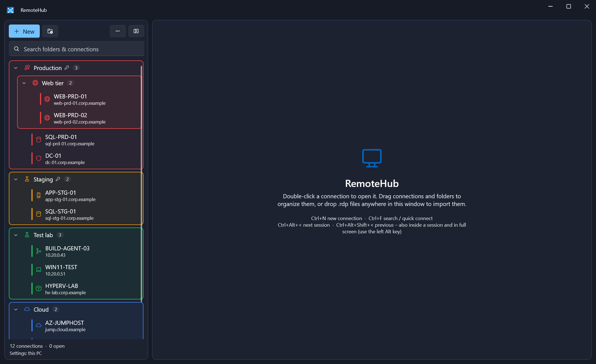Screen dimensions: 596x364
Task: Click the Staging flask icon
Action: tap(27, 179)
